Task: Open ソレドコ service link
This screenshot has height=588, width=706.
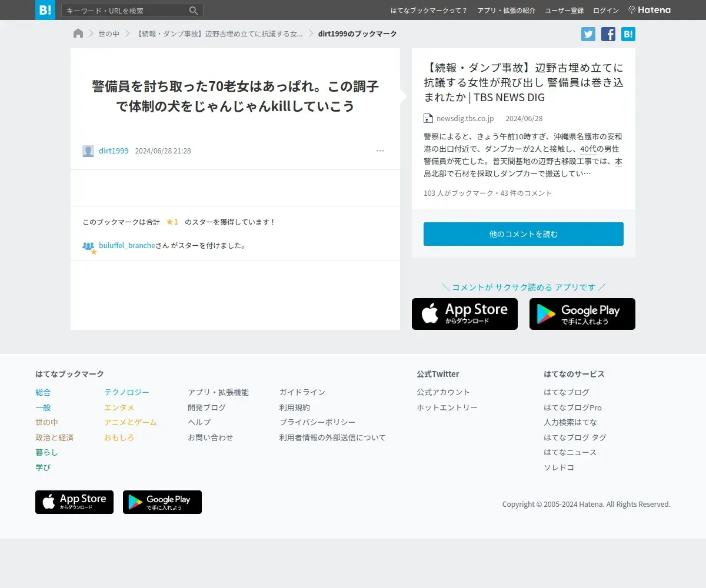Action: tap(559, 467)
